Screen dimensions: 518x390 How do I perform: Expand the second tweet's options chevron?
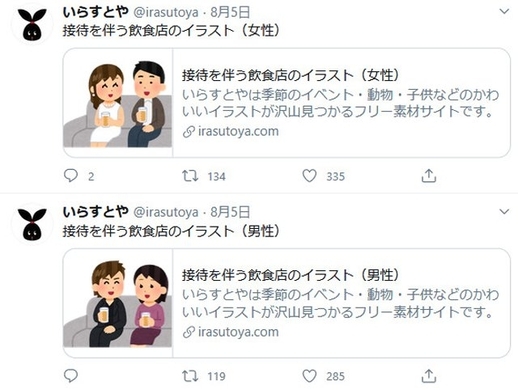click(x=504, y=212)
